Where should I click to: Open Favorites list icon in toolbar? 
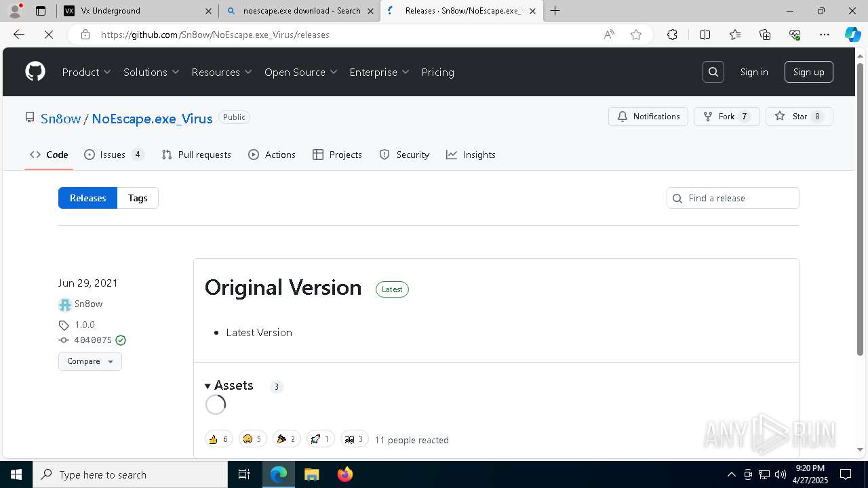(x=735, y=35)
